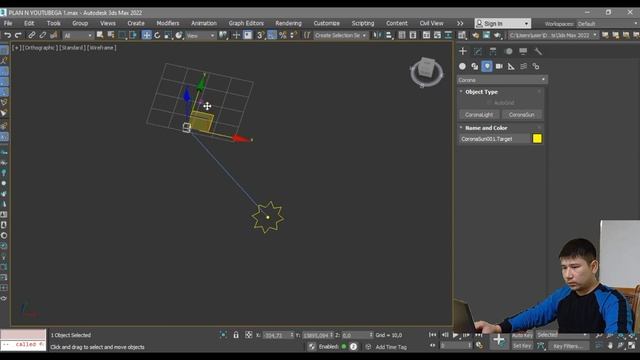Click the CoronaSun001.Target name field
Screen dimensions: 640x360
(x=494, y=139)
